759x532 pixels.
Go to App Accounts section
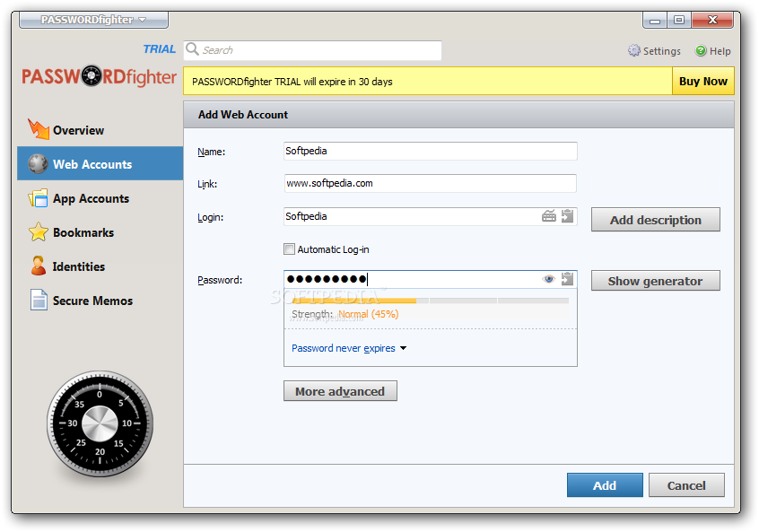pyautogui.click(x=100, y=198)
